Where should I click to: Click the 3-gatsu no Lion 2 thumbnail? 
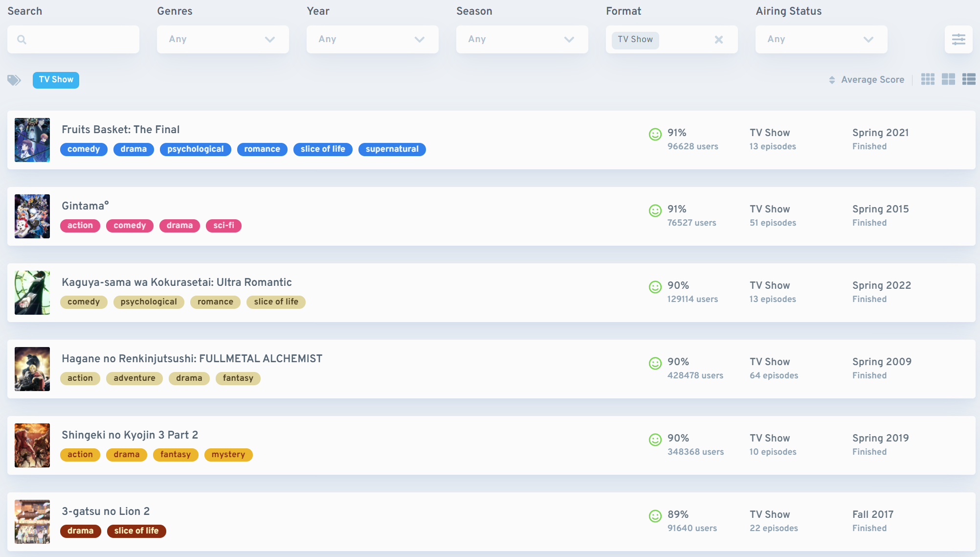(x=32, y=522)
